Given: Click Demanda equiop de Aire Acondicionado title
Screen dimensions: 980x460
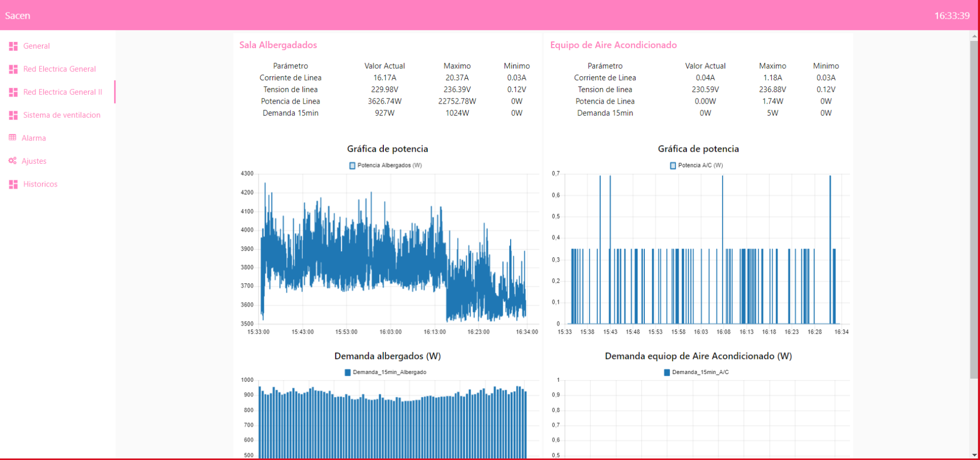Looking at the screenshot, I should [698, 356].
